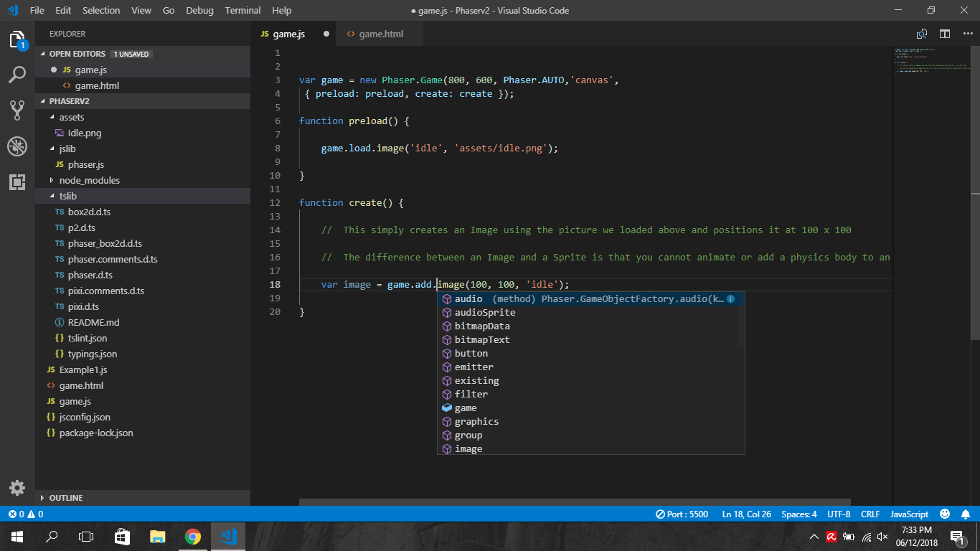
Task: Click the Visual Studio Code taskbar icon
Action: click(x=228, y=536)
